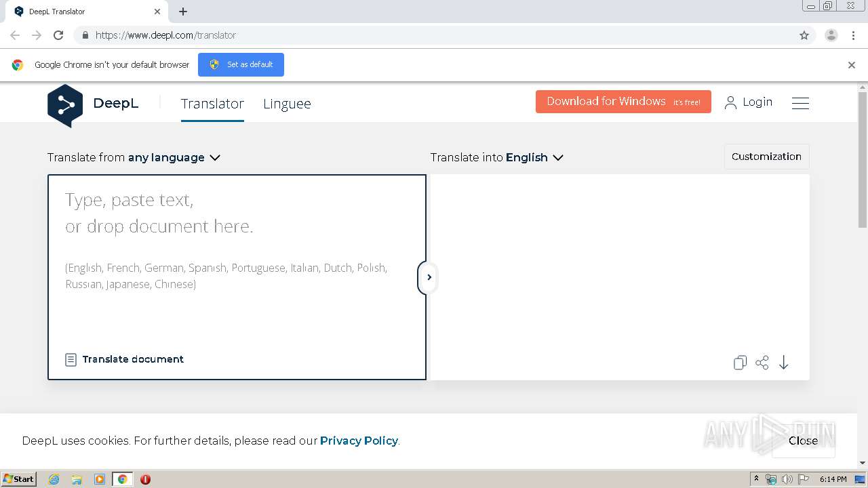Switch to the Linguee tab
The height and width of the screenshot is (488, 868).
(x=287, y=104)
